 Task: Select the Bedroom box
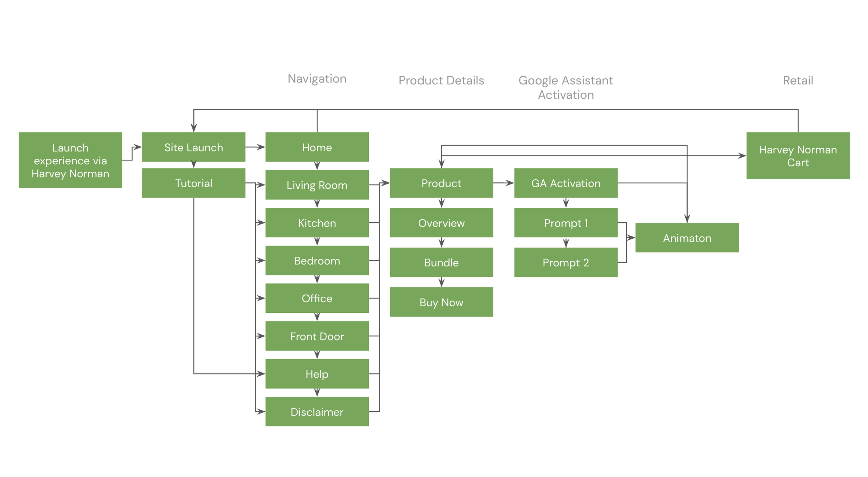click(317, 261)
